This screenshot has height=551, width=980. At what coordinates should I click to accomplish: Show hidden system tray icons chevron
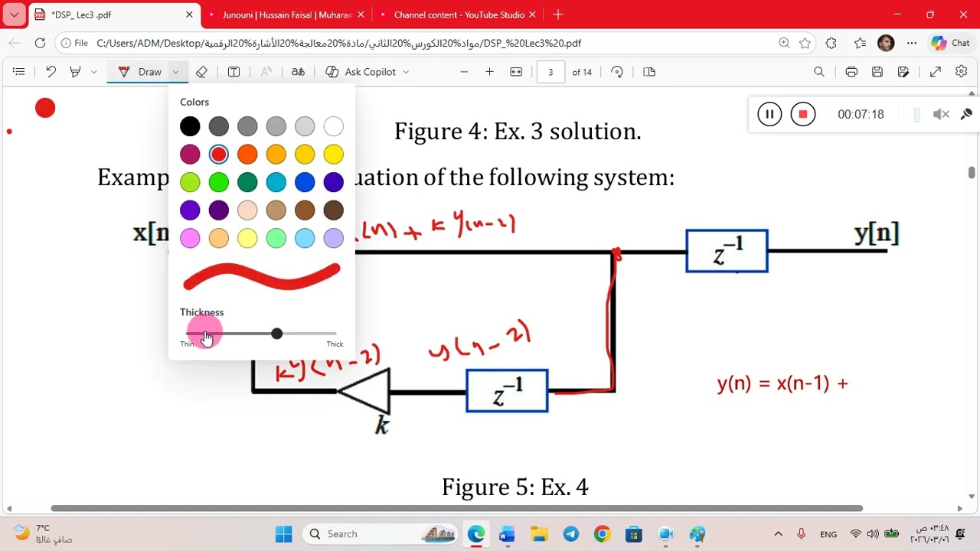click(x=779, y=533)
